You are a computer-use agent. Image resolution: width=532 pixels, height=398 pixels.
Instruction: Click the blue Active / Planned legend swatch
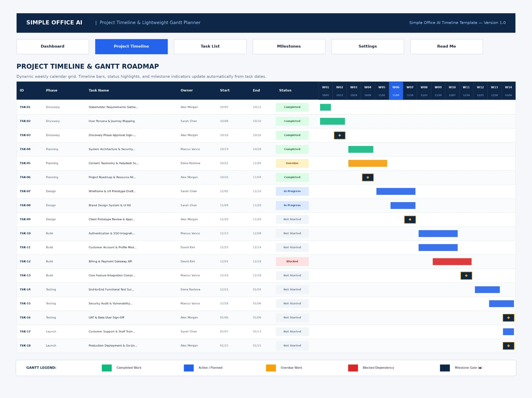point(189,368)
